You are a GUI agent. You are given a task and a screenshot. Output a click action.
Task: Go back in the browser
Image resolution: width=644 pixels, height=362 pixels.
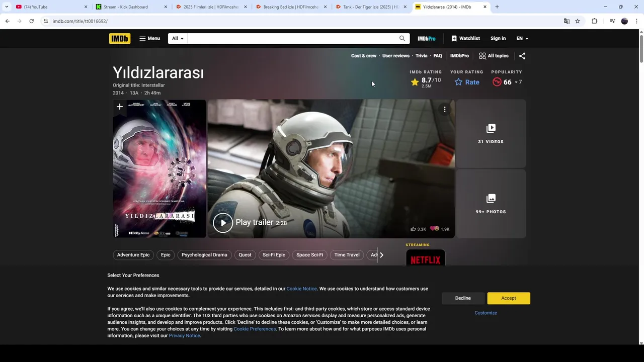coord(7,21)
